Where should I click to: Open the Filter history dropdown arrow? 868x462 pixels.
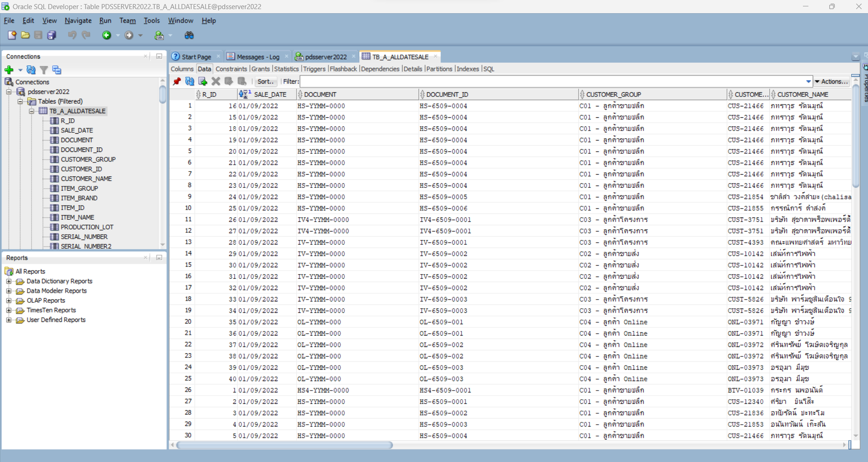pos(808,81)
